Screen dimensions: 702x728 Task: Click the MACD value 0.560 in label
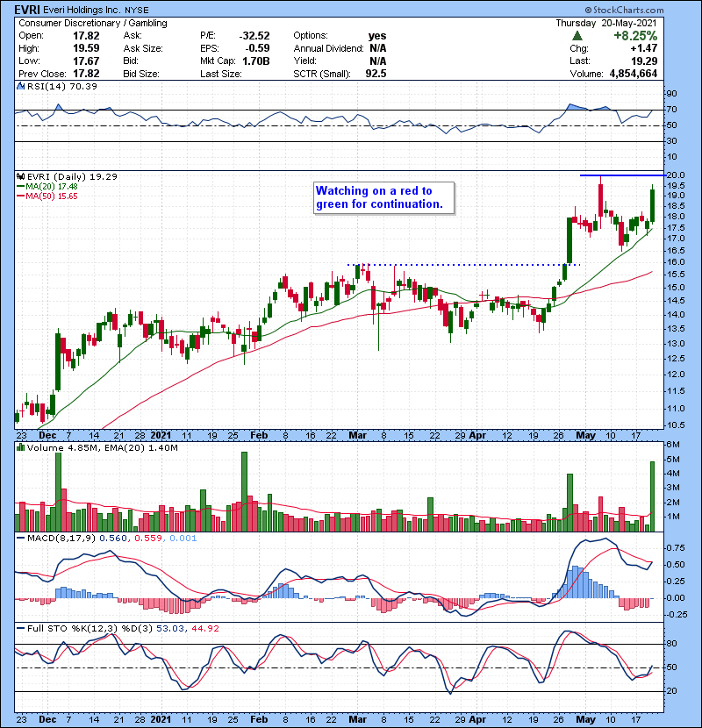[113, 539]
